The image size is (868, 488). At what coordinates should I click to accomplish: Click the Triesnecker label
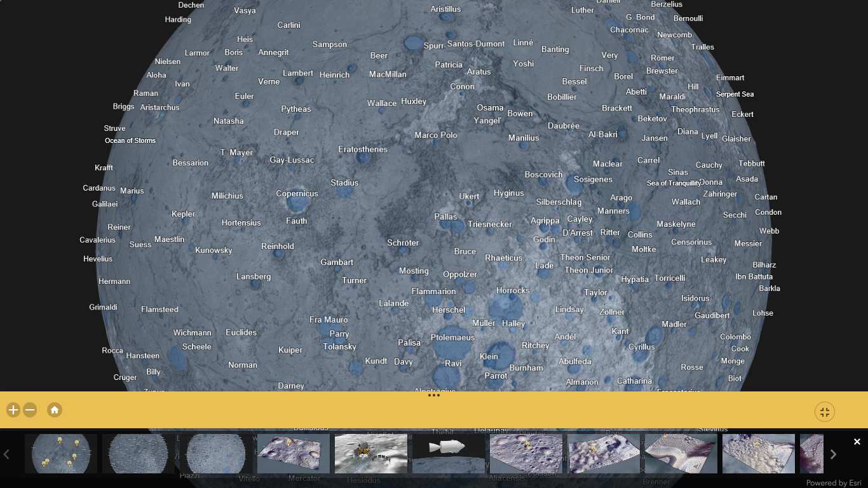[x=490, y=224]
